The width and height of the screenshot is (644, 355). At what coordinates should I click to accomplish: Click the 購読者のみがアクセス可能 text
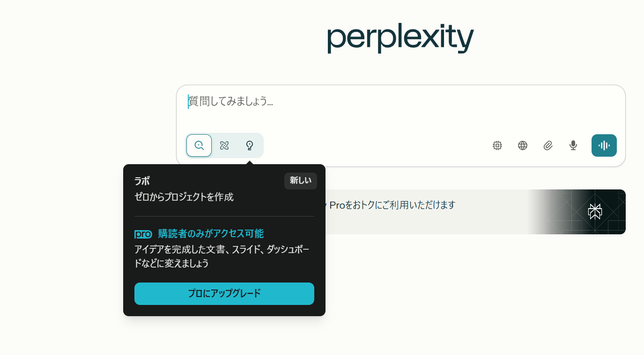(x=211, y=233)
